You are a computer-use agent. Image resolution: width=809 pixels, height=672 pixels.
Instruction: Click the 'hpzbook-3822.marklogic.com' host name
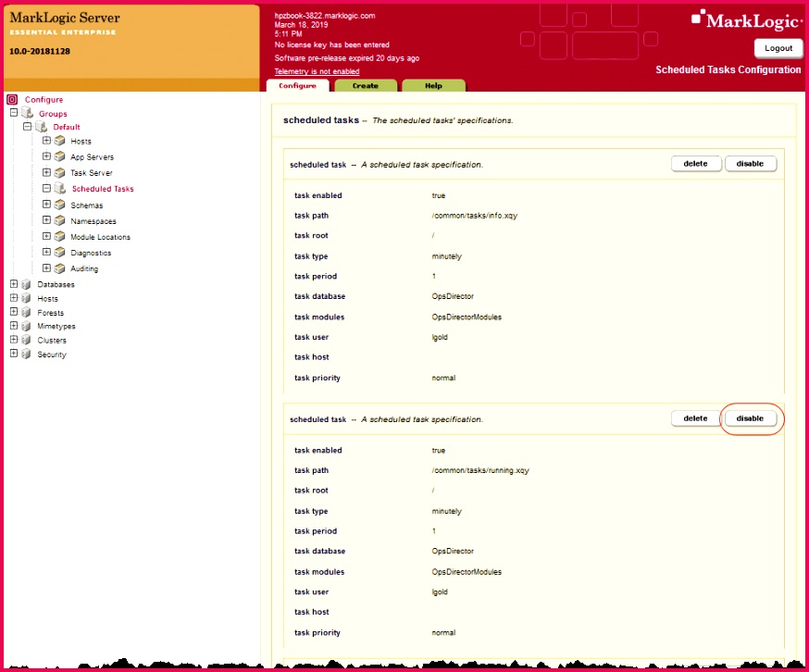click(325, 16)
